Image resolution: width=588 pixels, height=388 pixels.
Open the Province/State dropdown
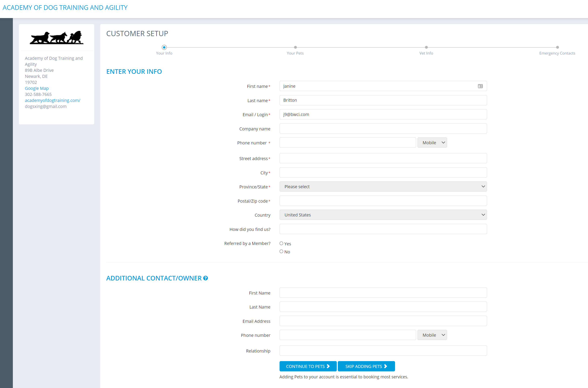coord(383,187)
